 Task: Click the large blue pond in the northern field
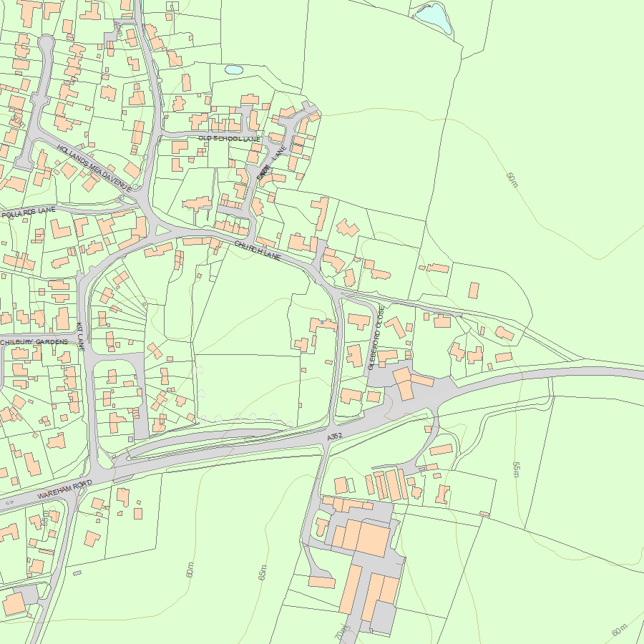[434, 18]
